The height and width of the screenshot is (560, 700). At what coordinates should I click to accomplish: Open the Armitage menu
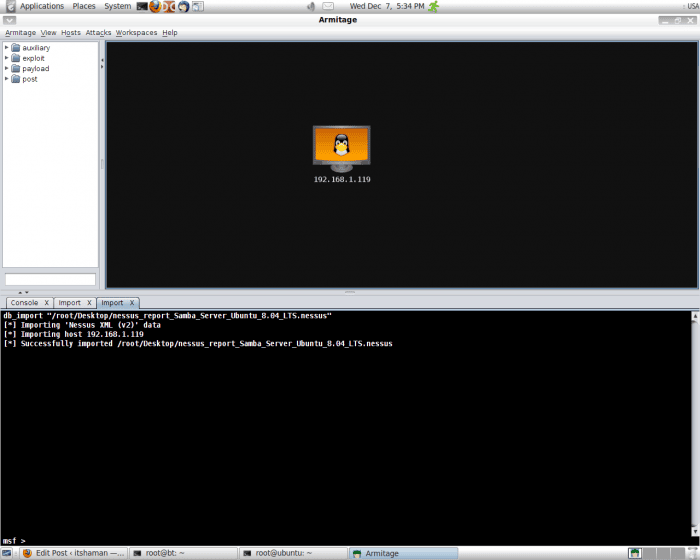(x=20, y=33)
